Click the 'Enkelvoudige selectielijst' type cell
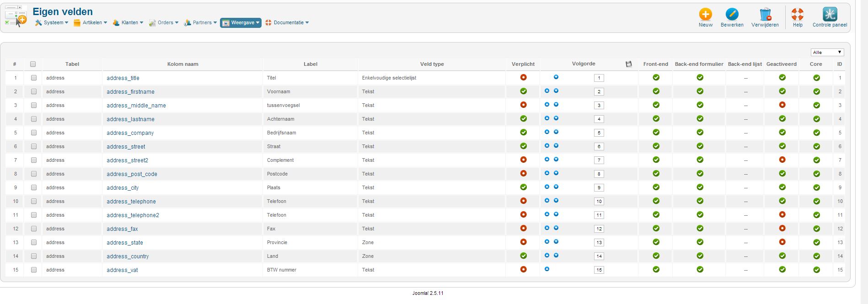Screen dimensions: 868x304 point(389,78)
